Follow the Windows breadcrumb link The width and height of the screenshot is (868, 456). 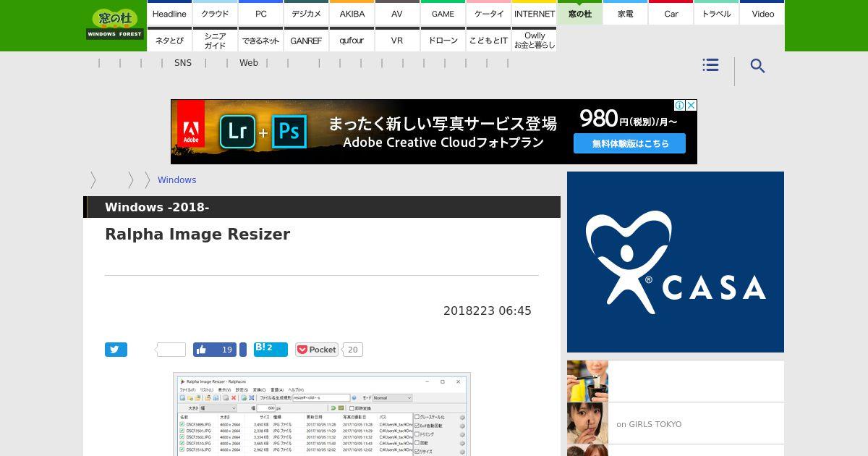click(176, 180)
